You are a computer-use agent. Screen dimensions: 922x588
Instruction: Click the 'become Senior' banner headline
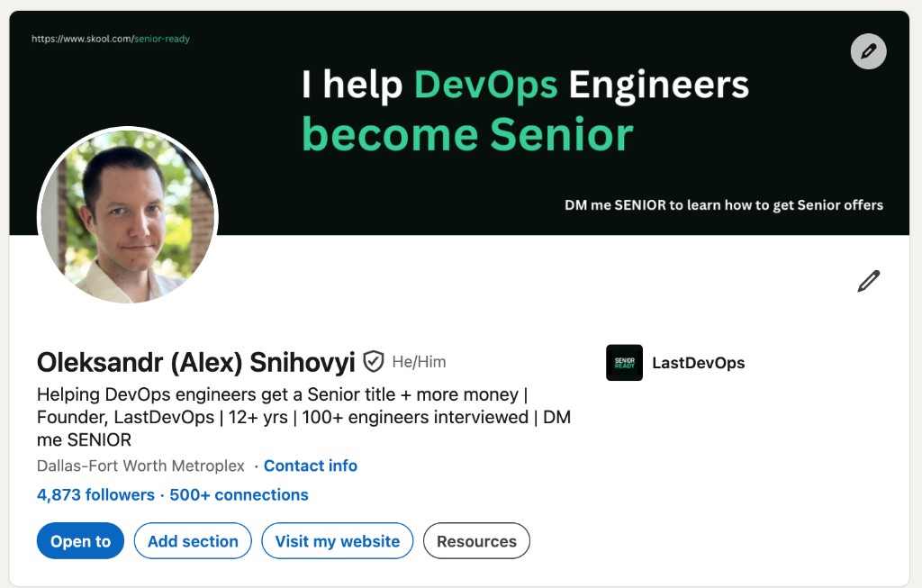(467, 135)
